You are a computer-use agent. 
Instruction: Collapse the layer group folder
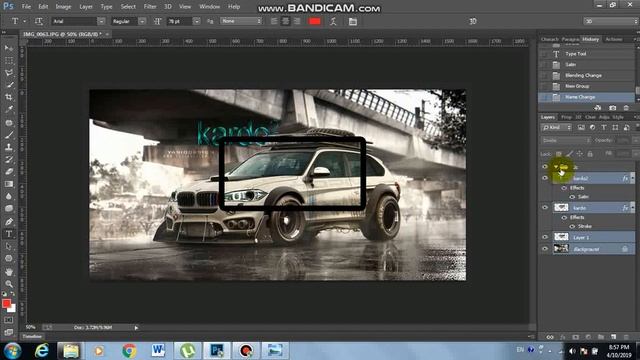[556, 167]
